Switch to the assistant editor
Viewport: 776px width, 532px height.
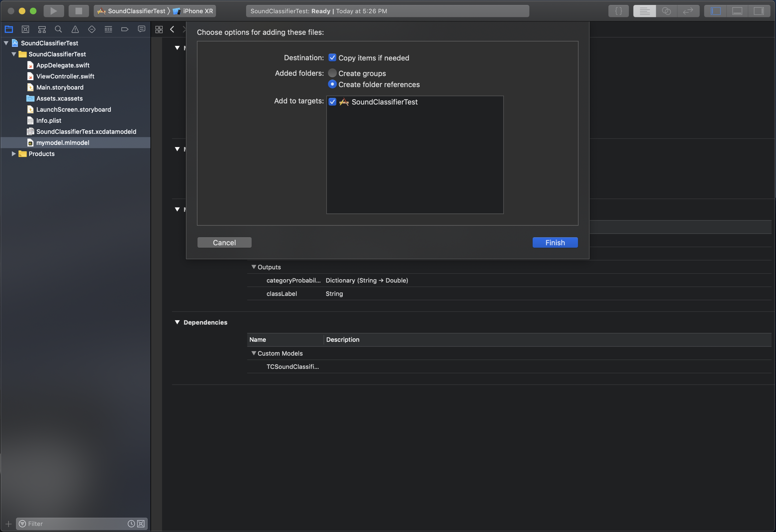666,11
